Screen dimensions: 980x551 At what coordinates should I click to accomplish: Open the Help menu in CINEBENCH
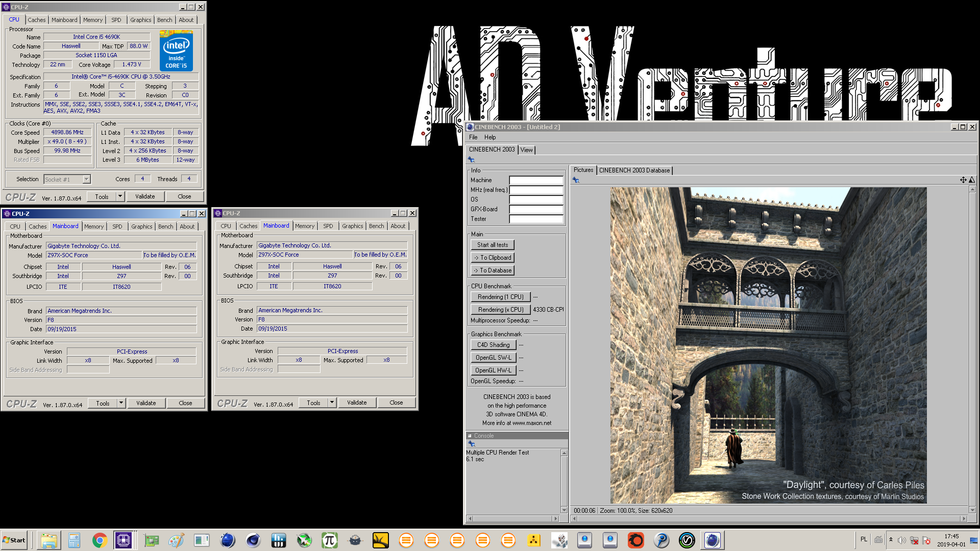490,137
